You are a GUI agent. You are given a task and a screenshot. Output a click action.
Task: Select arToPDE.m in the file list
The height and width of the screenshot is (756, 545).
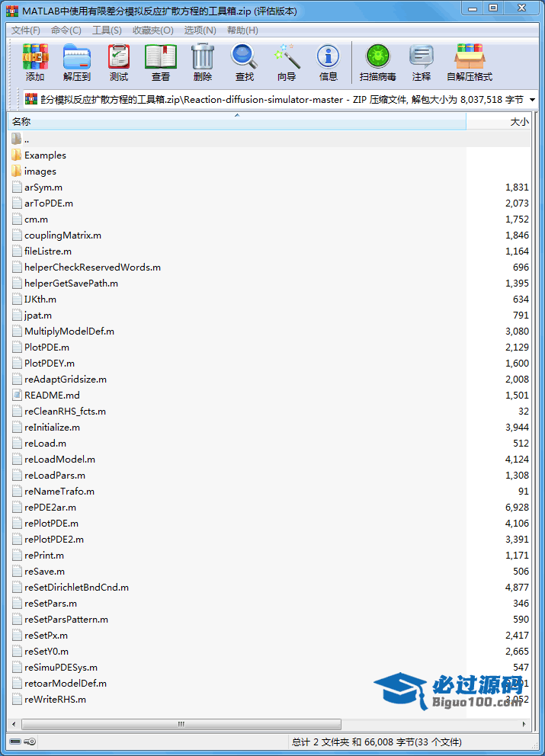coord(49,203)
